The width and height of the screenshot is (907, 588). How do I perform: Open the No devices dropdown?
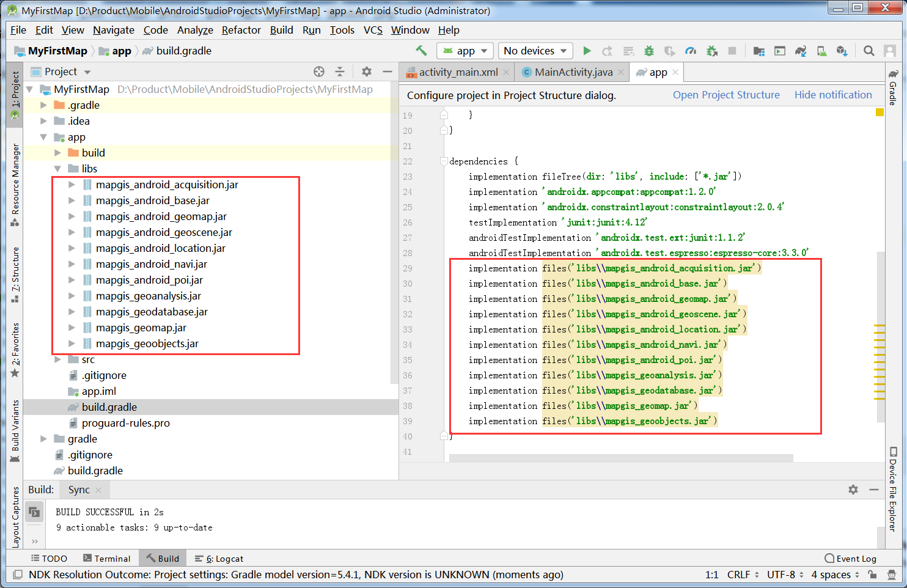(535, 51)
